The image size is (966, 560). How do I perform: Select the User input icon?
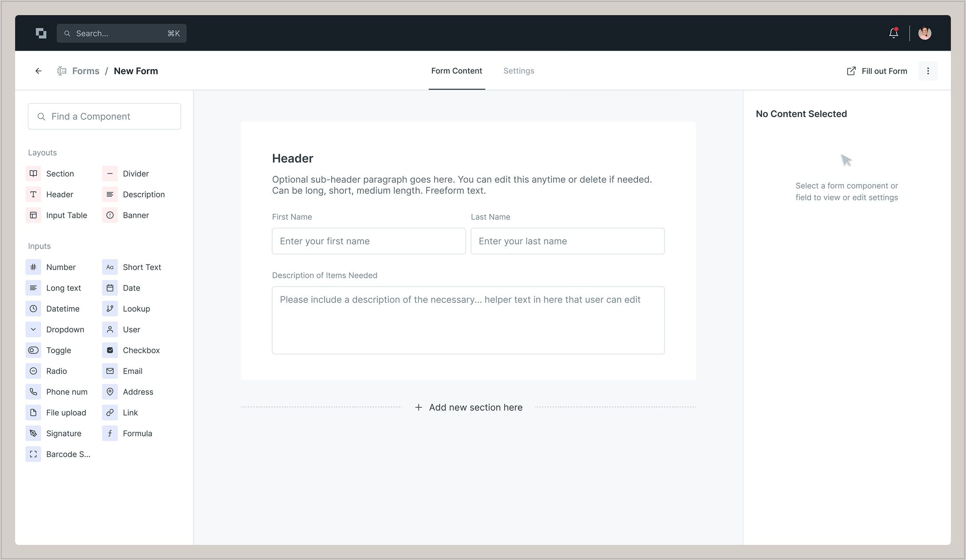coord(110,330)
